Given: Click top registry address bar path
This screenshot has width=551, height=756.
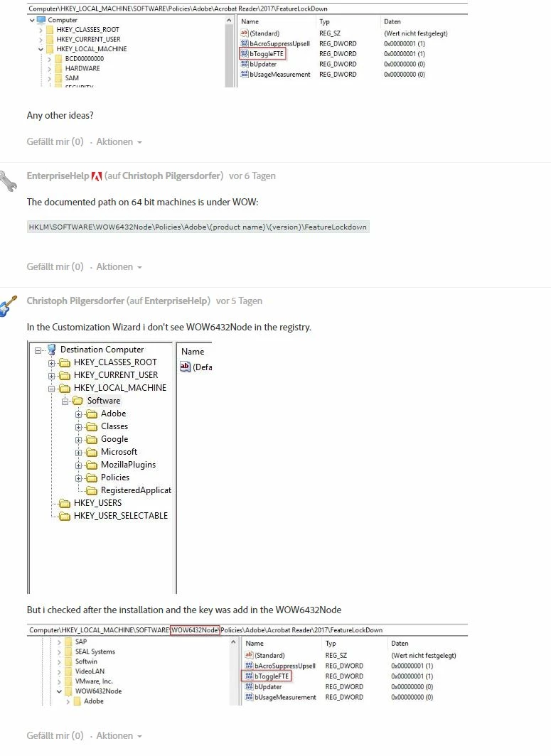Looking at the screenshot, I should coord(178,9).
